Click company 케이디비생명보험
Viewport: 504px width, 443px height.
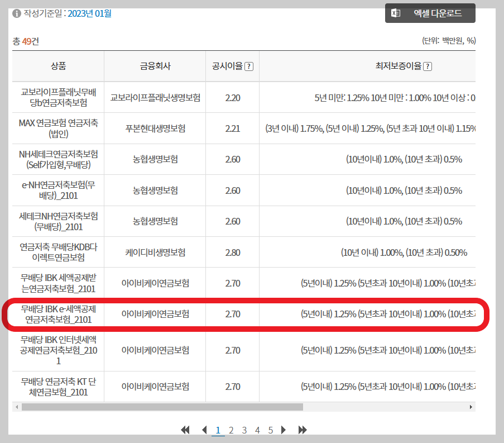tap(155, 253)
